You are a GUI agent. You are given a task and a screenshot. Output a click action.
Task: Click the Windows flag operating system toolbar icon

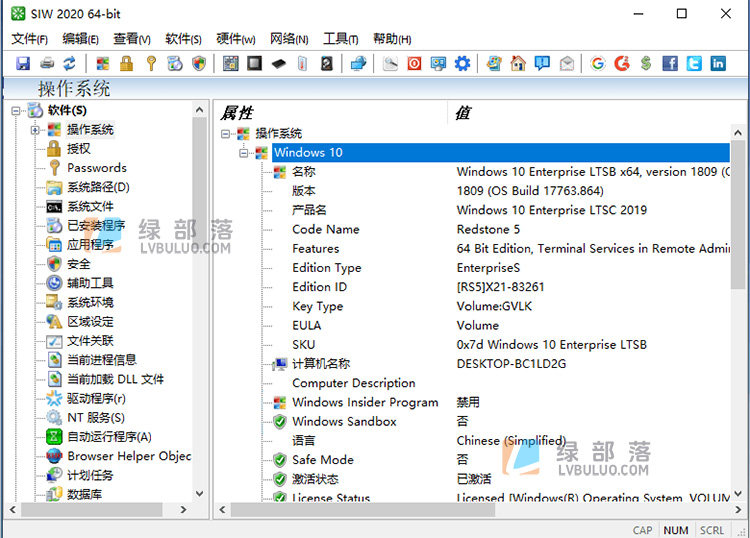(102, 63)
